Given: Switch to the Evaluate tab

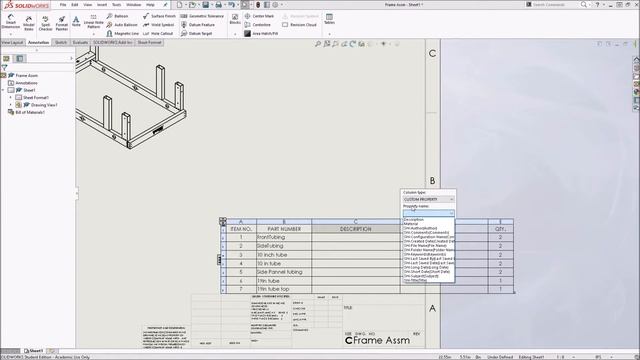Looking at the screenshot, I should (80, 42).
